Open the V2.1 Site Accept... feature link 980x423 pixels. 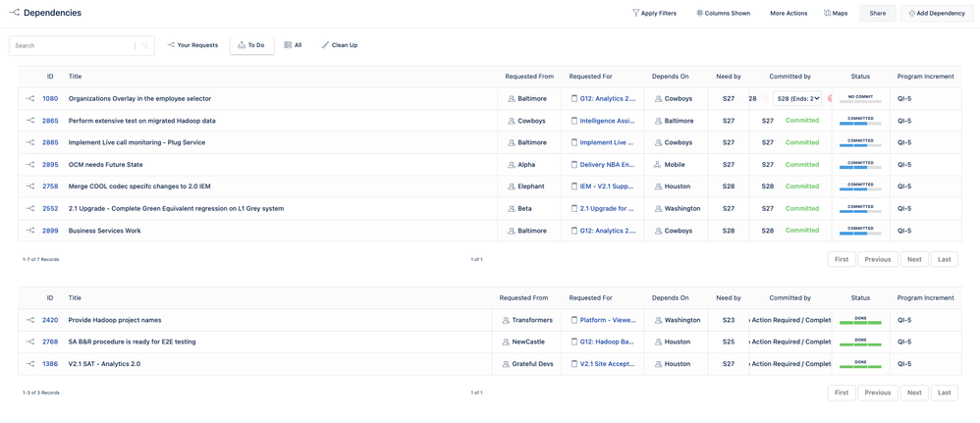point(607,364)
